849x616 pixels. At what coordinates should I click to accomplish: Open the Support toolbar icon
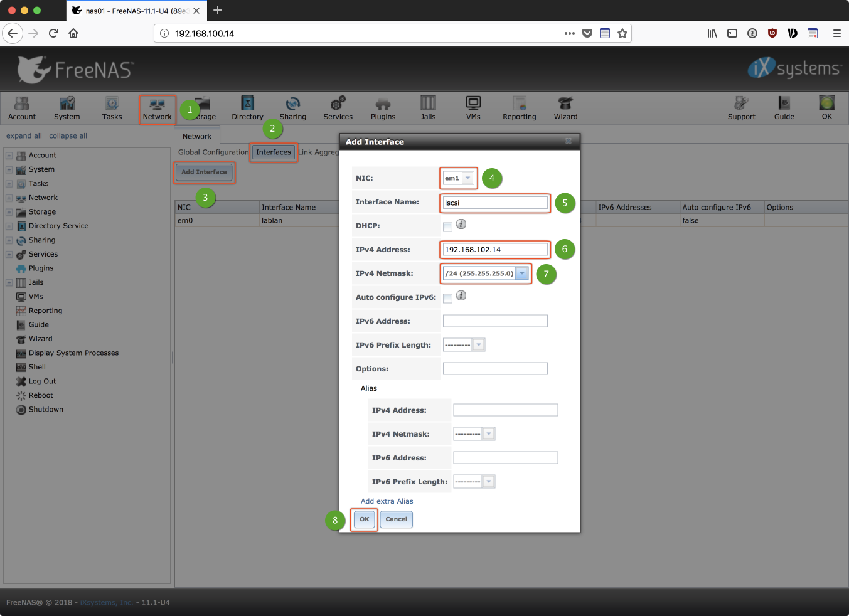741,107
